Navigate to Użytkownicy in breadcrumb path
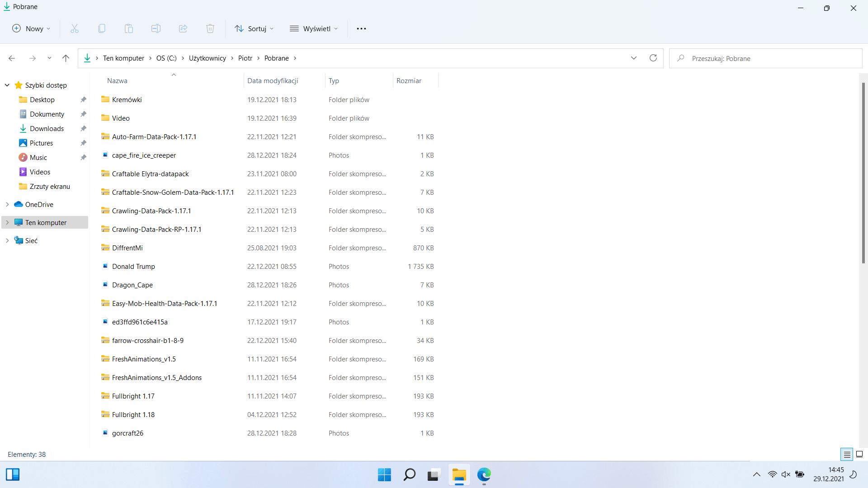This screenshot has width=868, height=488. coord(208,58)
